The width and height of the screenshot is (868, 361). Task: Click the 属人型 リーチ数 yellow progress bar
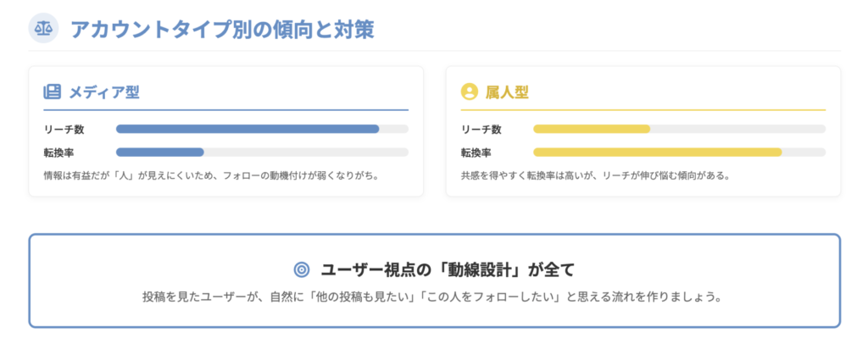592,129
